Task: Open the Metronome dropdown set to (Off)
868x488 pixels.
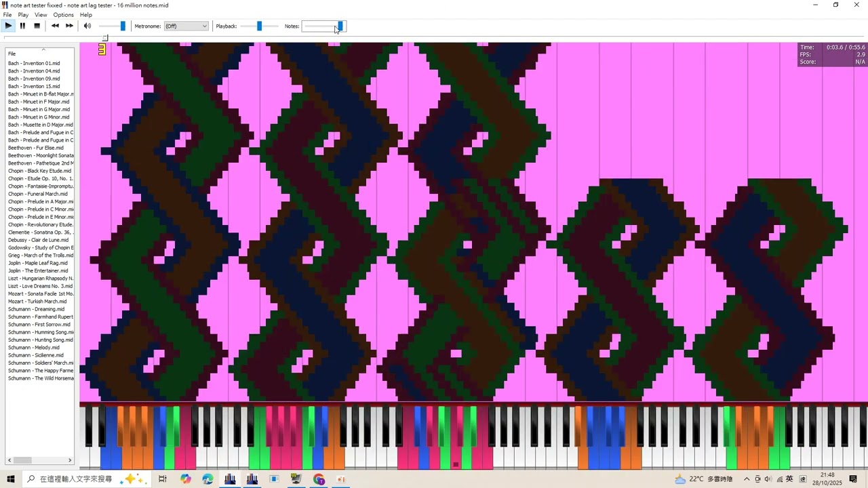Action: [x=186, y=26]
